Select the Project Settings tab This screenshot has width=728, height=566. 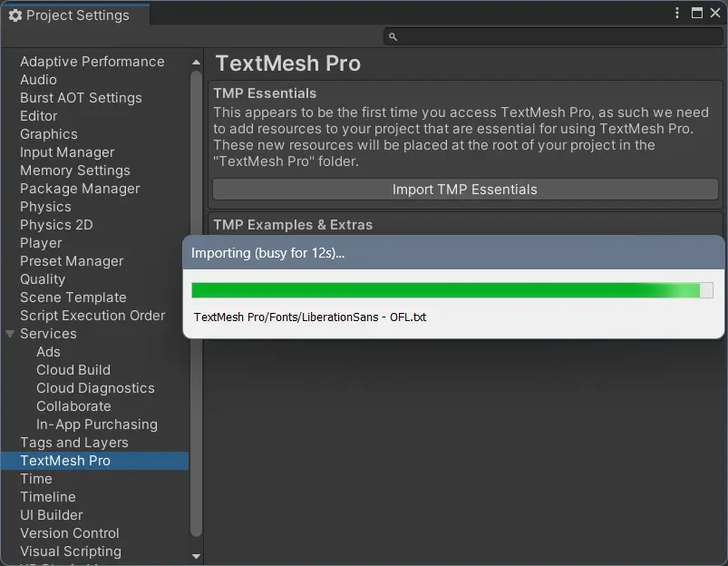pos(75,15)
